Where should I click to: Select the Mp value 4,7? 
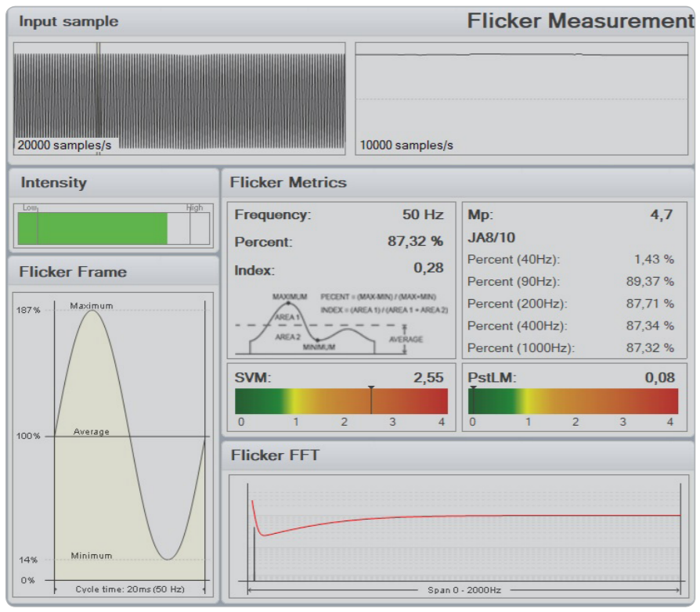point(661,214)
